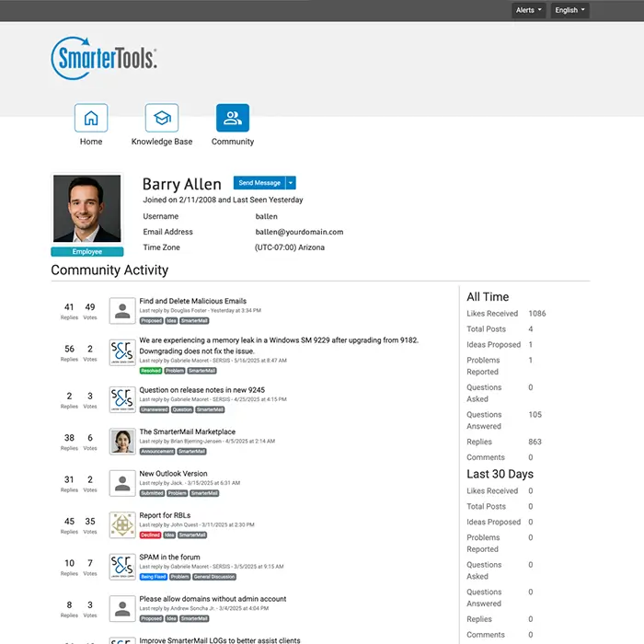
Task: Click avatar beside New Outlook Version
Action: point(122,483)
